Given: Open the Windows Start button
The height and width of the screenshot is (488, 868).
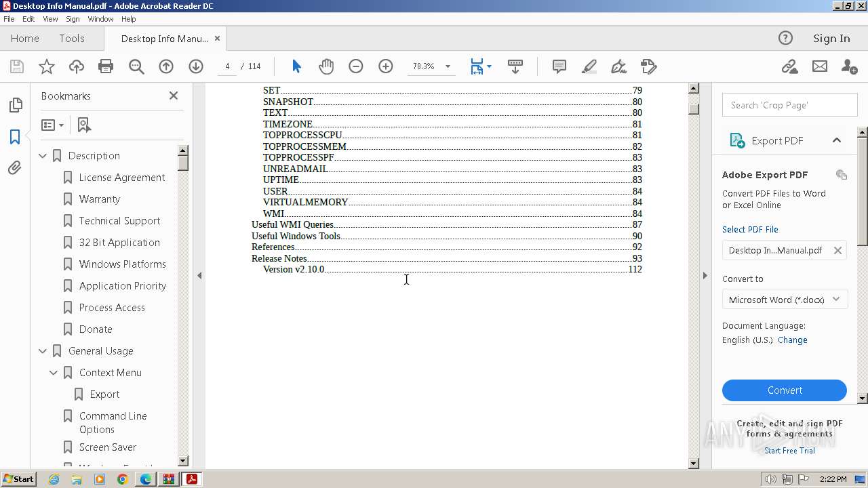Looking at the screenshot, I should coord(18,479).
